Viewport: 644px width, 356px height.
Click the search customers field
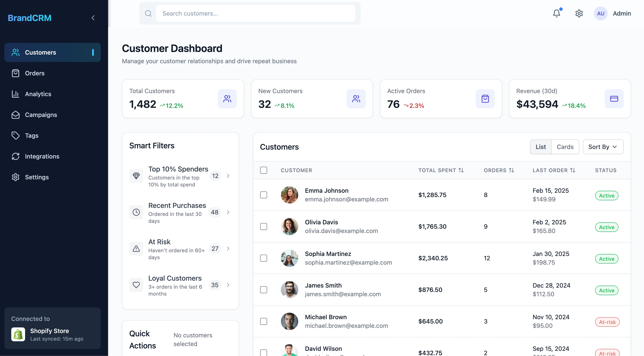(255, 13)
